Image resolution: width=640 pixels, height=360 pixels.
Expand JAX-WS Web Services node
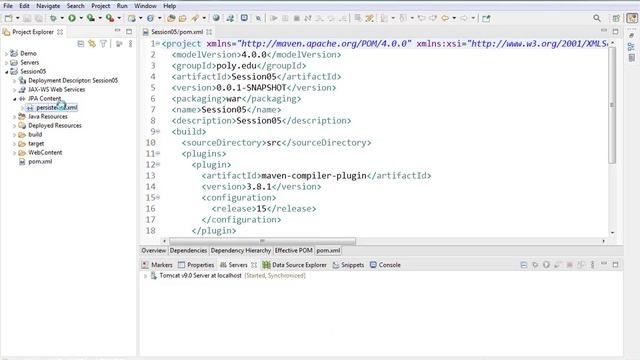(x=14, y=89)
